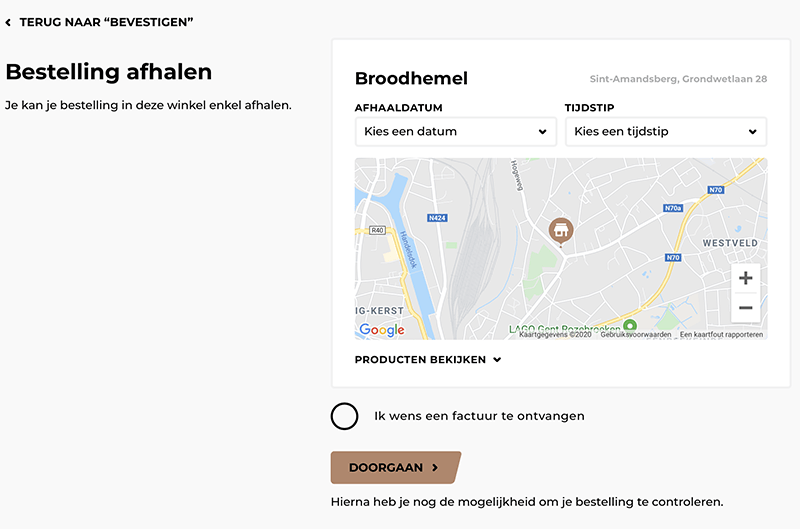Click the arrow icon inside Doorgaan button
Image resolution: width=800 pixels, height=529 pixels.
tap(435, 467)
